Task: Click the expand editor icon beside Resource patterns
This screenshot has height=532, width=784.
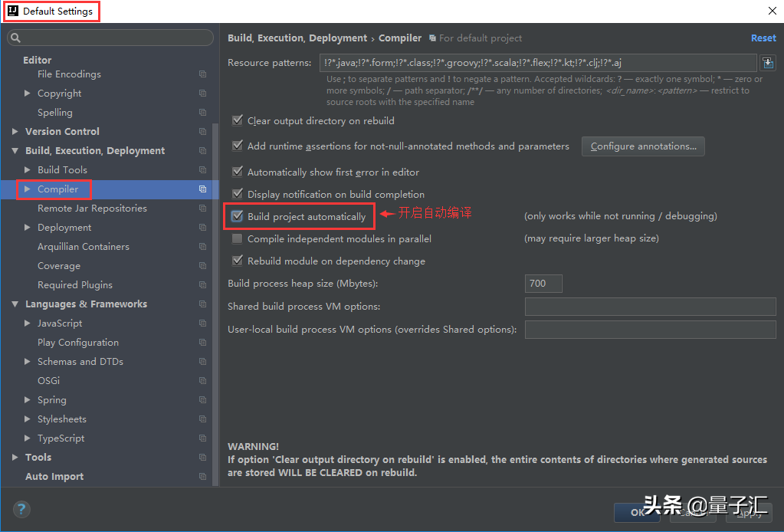Action: pyautogui.click(x=768, y=62)
